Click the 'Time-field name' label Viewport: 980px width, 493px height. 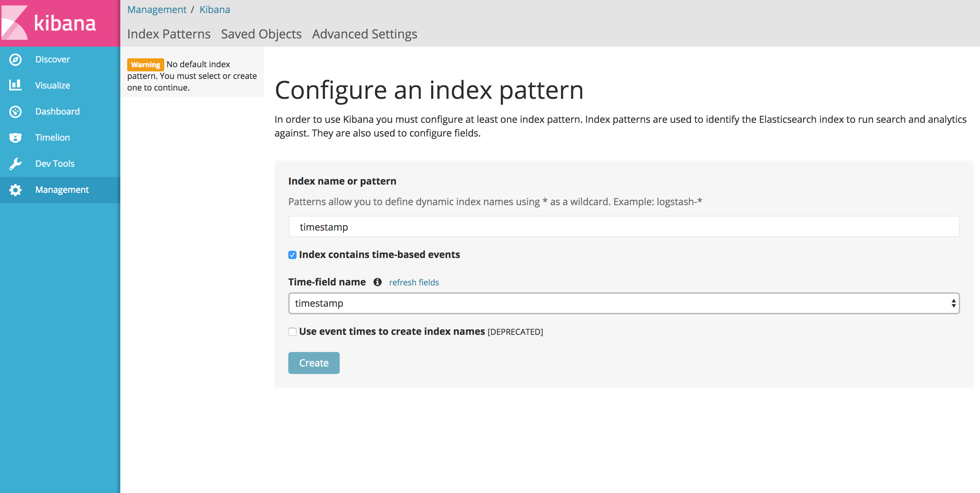coord(327,282)
